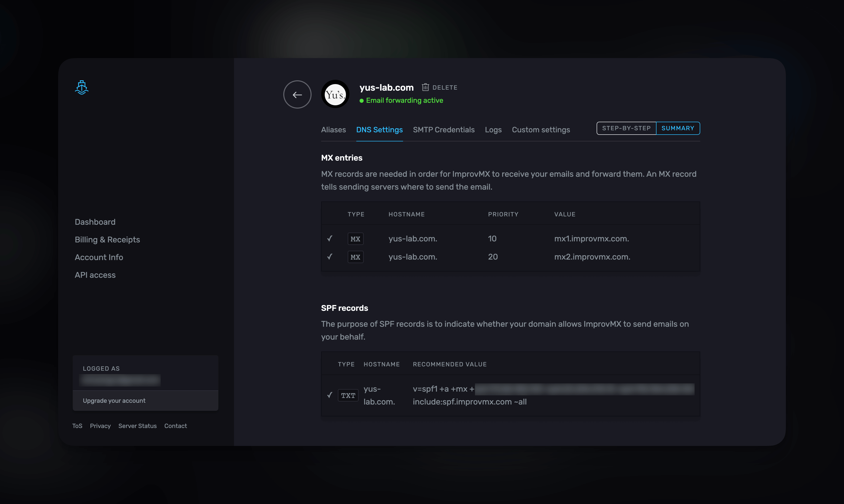The image size is (844, 504).
Task: Select the value mx1.improvmx.com.
Action: pos(592,239)
